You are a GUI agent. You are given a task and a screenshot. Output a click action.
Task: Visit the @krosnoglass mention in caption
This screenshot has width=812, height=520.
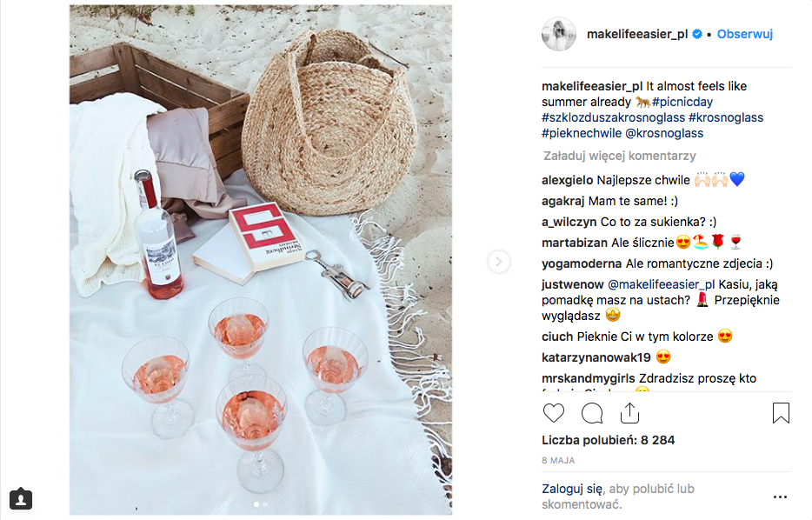(x=664, y=133)
